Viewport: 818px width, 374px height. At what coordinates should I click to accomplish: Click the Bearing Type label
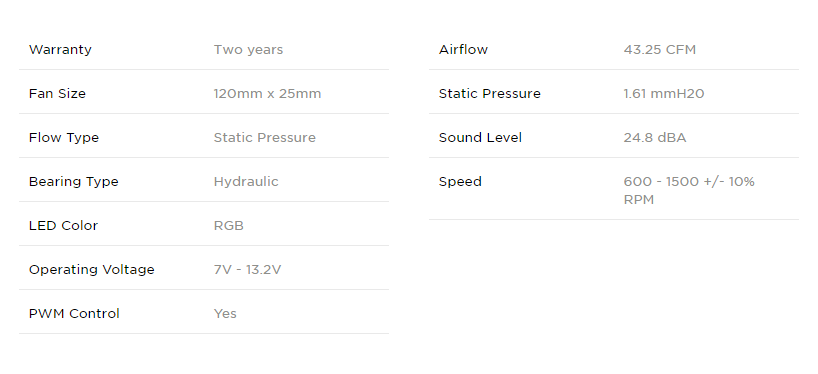[x=74, y=182]
